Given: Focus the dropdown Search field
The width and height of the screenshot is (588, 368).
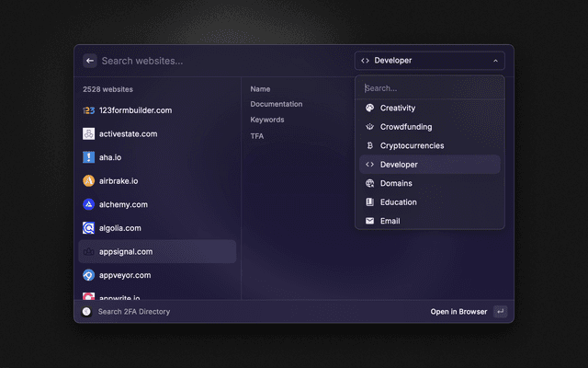Looking at the screenshot, I should point(429,88).
